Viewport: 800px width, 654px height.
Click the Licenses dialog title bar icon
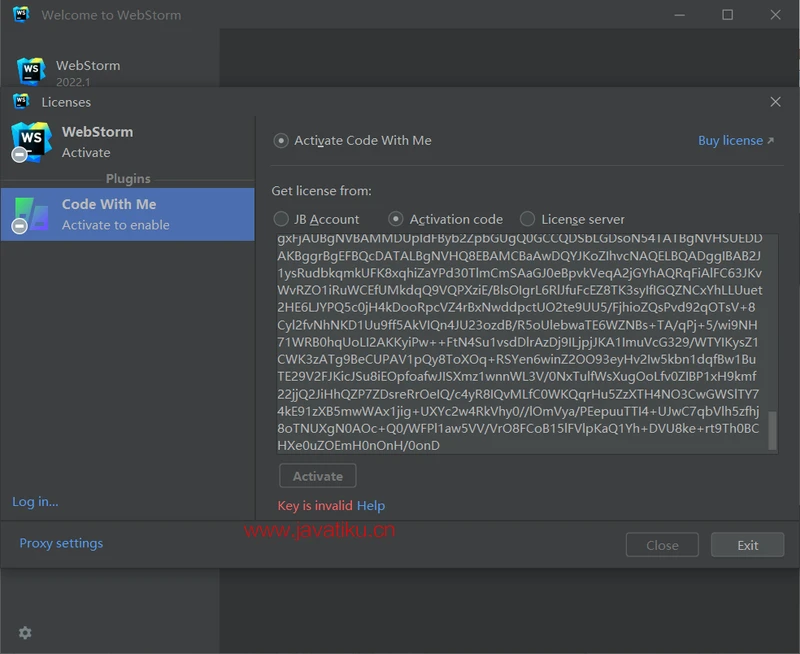(x=21, y=102)
